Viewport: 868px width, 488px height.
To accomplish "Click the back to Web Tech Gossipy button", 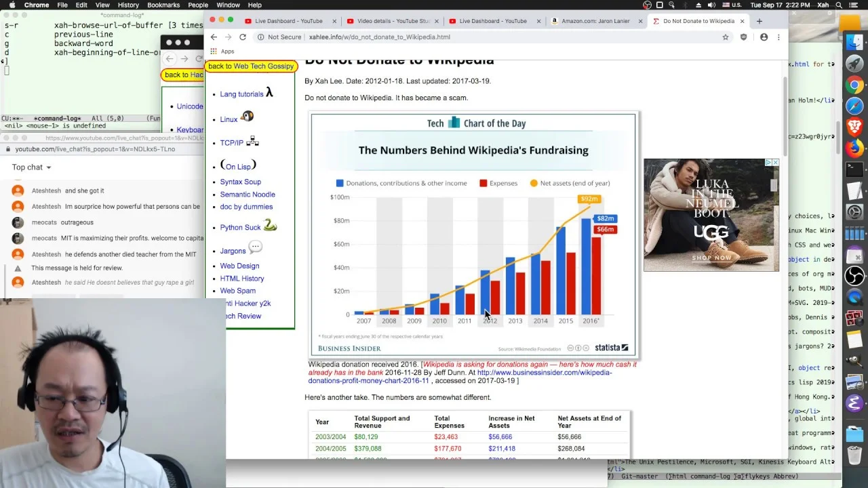I will click(x=251, y=66).
